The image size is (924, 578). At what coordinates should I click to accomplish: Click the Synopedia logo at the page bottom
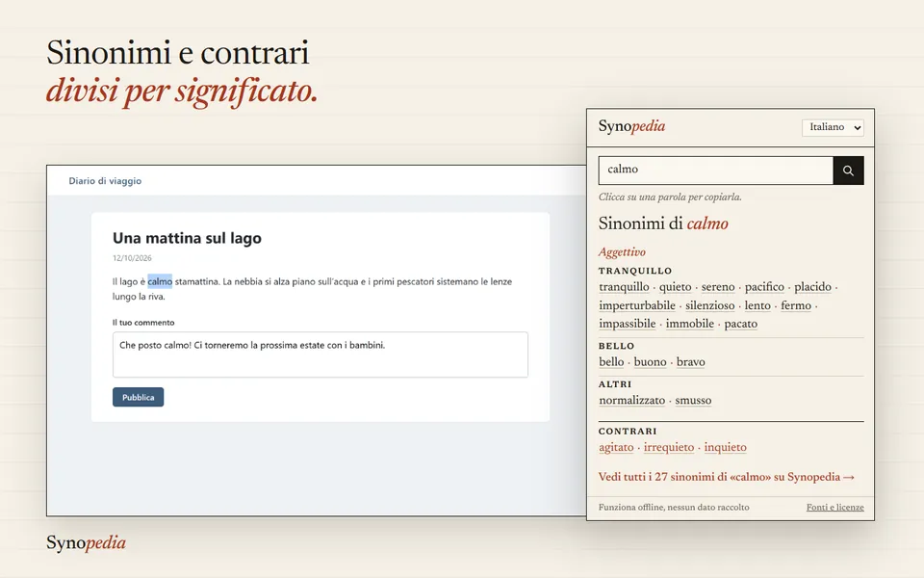coord(86,542)
